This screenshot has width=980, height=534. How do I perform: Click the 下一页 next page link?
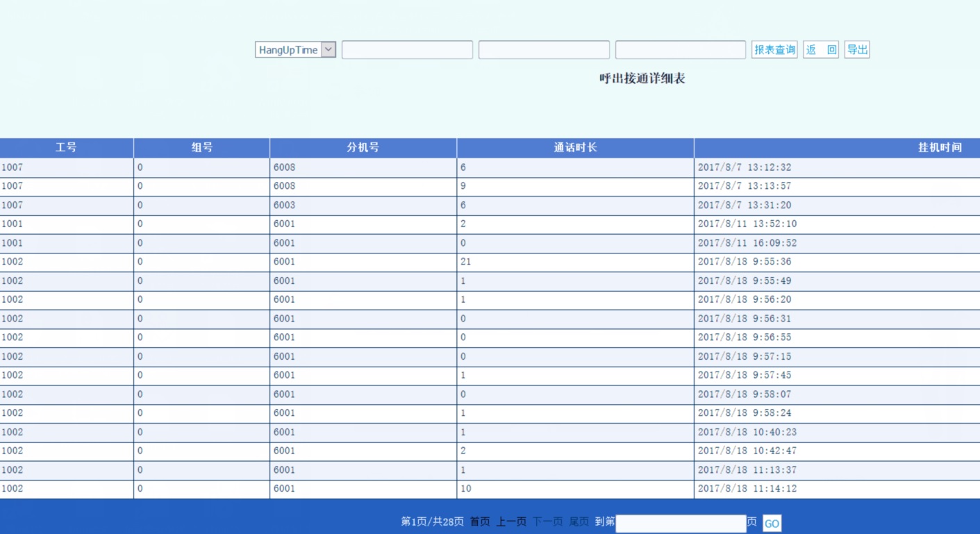(547, 522)
